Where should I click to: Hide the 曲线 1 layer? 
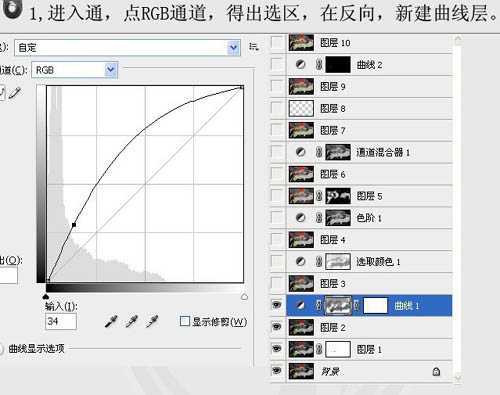click(x=277, y=305)
